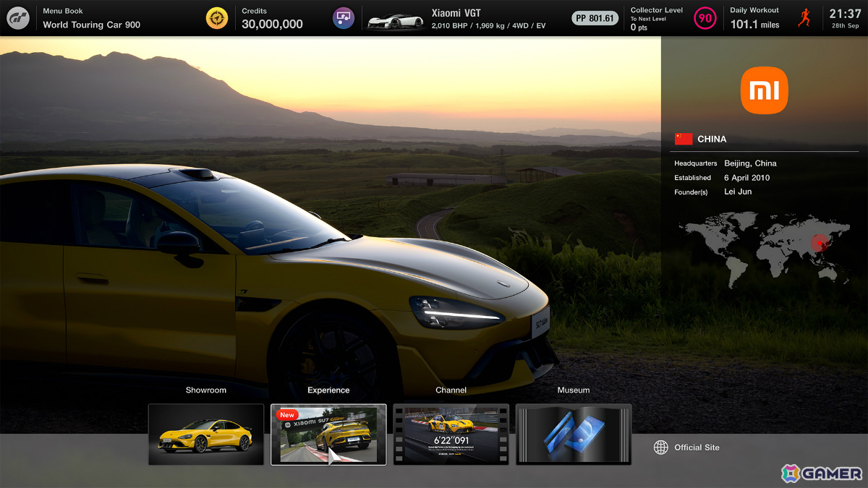Click the red Daily Workout runner icon

click(x=804, y=18)
